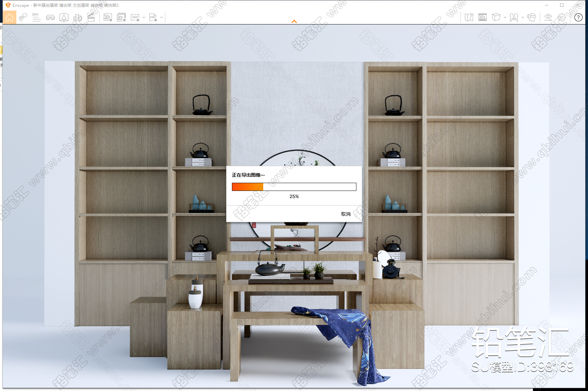
Task: Minimize the Enscape window
Action: pos(547,5)
